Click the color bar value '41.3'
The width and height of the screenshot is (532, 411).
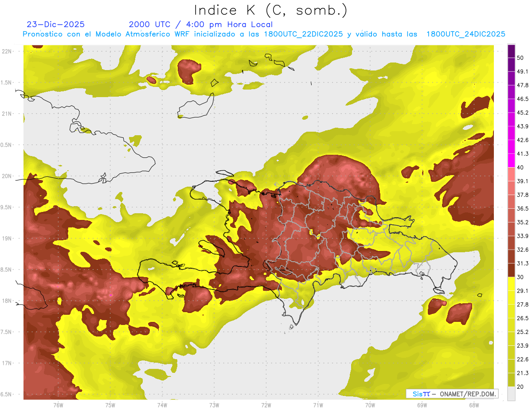[x=523, y=154]
